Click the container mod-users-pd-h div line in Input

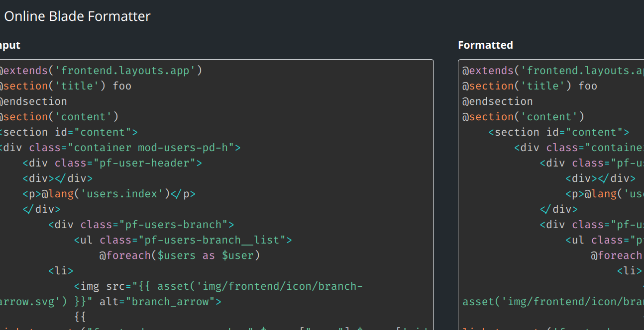point(119,148)
